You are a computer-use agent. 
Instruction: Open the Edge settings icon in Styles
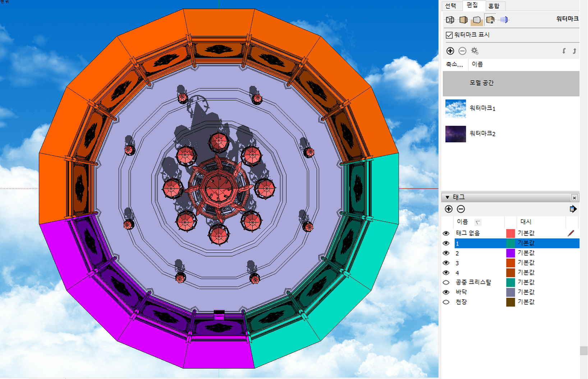click(x=450, y=20)
